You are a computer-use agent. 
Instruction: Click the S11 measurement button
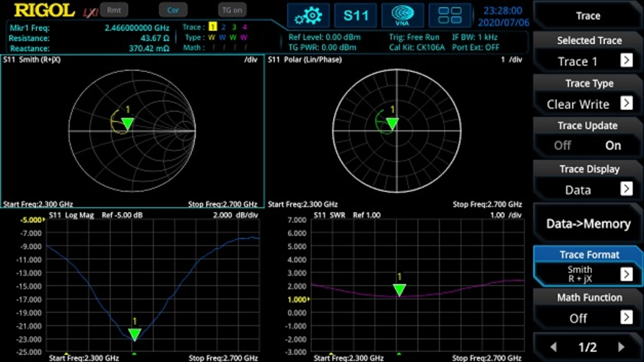[x=356, y=16]
